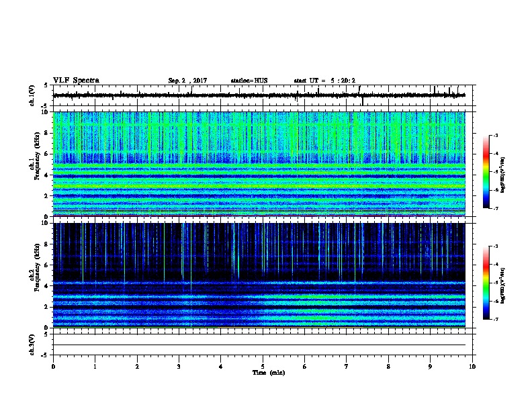
Task: Click the ch.3(V) axis label
Action: (x=32, y=345)
